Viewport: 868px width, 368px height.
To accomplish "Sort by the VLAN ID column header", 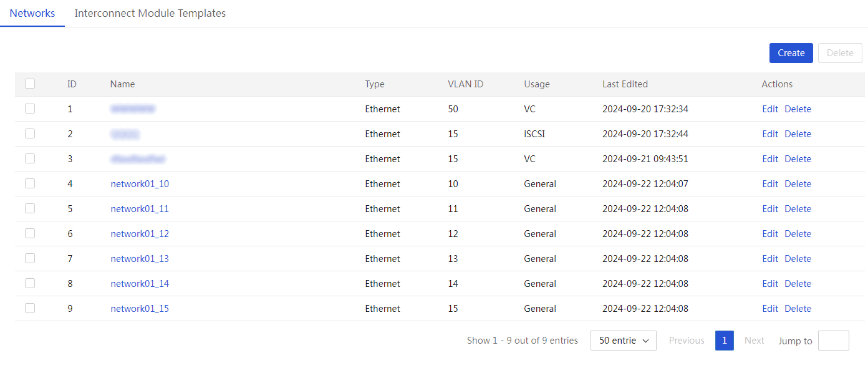I will click(x=465, y=84).
